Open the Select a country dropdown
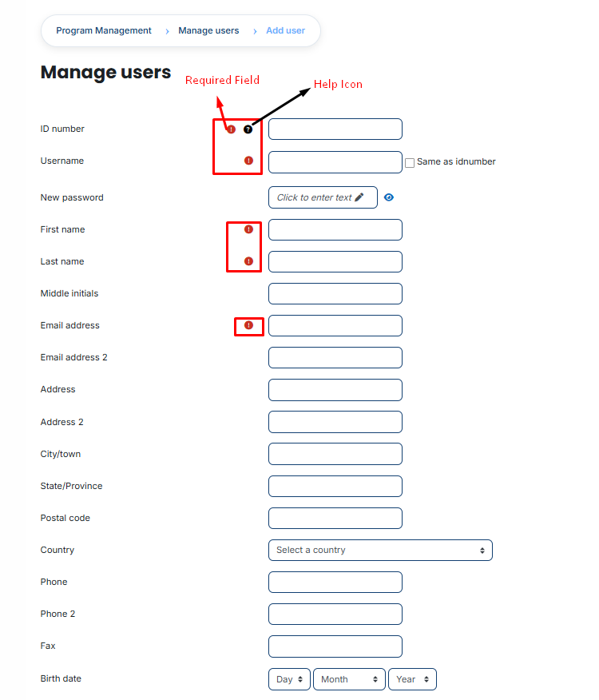 pos(380,550)
